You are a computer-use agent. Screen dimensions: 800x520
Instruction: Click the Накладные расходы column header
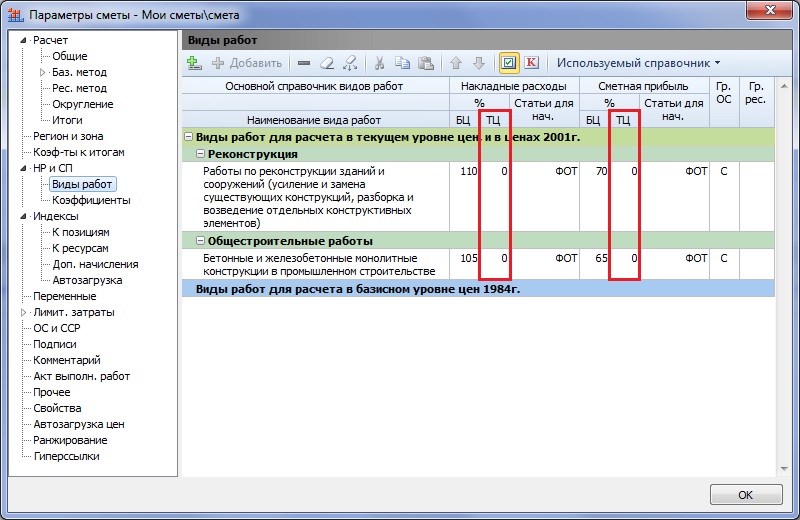tap(514, 86)
